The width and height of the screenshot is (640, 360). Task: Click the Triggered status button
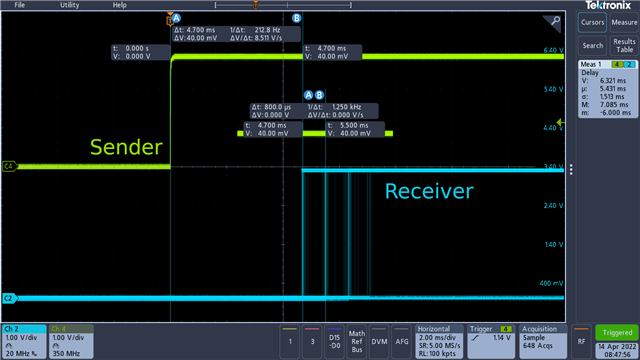[x=617, y=333]
